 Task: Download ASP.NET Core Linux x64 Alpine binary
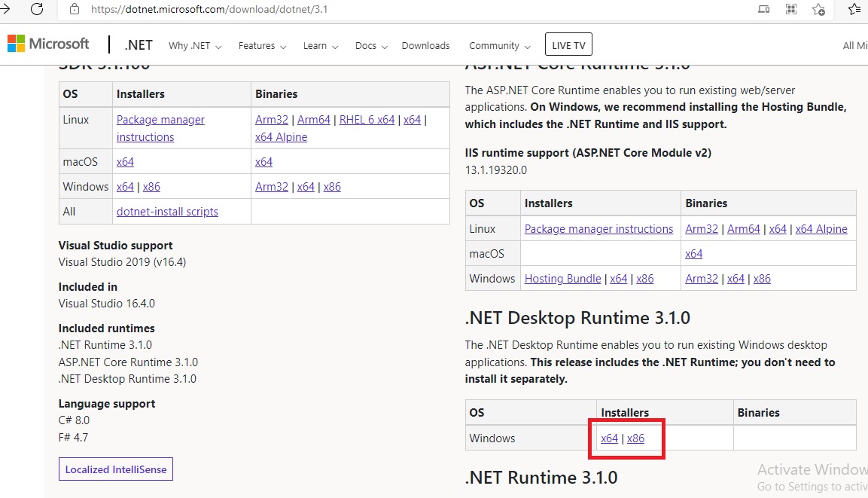[x=821, y=229]
